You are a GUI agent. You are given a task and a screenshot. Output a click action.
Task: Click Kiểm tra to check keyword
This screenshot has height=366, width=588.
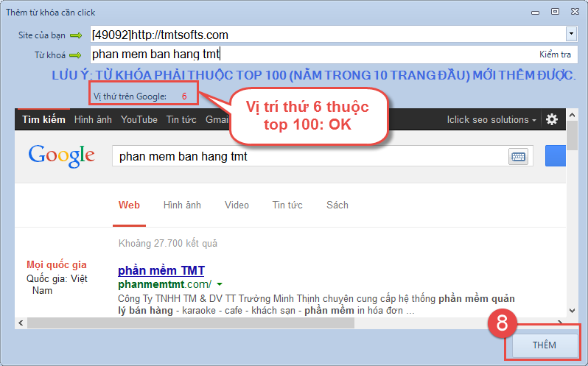[555, 54]
